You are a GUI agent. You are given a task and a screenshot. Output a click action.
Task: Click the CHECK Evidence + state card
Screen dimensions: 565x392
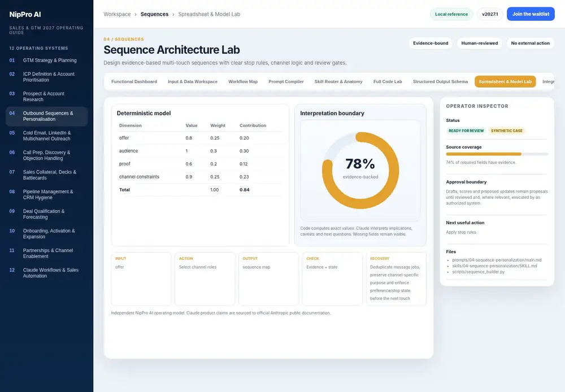[x=332, y=278]
